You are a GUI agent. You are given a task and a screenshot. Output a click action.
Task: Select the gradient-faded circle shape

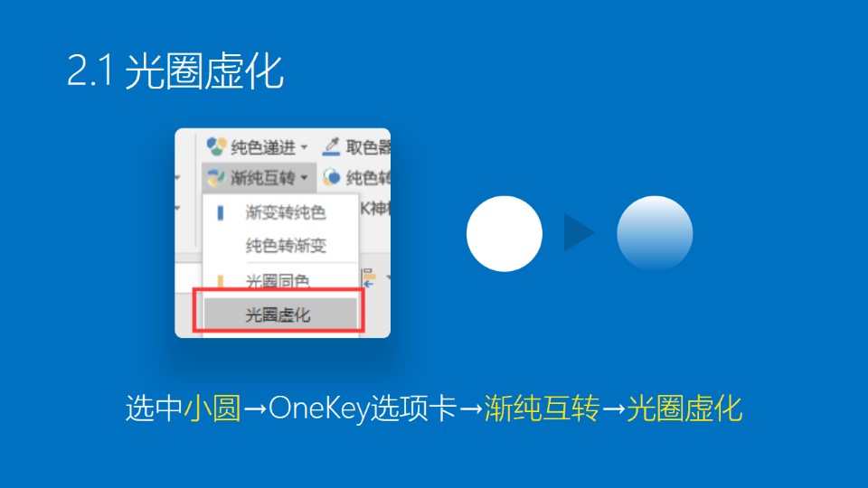(655, 233)
